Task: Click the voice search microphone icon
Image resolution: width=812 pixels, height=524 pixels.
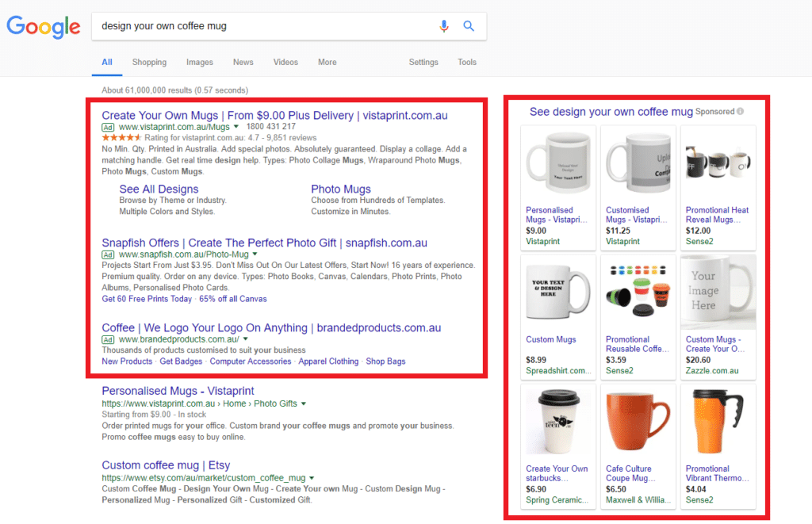Action: click(x=444, y=26)
